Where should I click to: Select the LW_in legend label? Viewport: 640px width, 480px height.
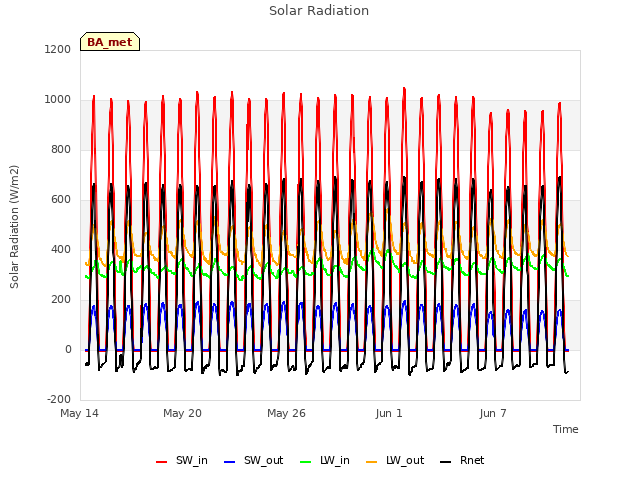(x=335, y=460)
